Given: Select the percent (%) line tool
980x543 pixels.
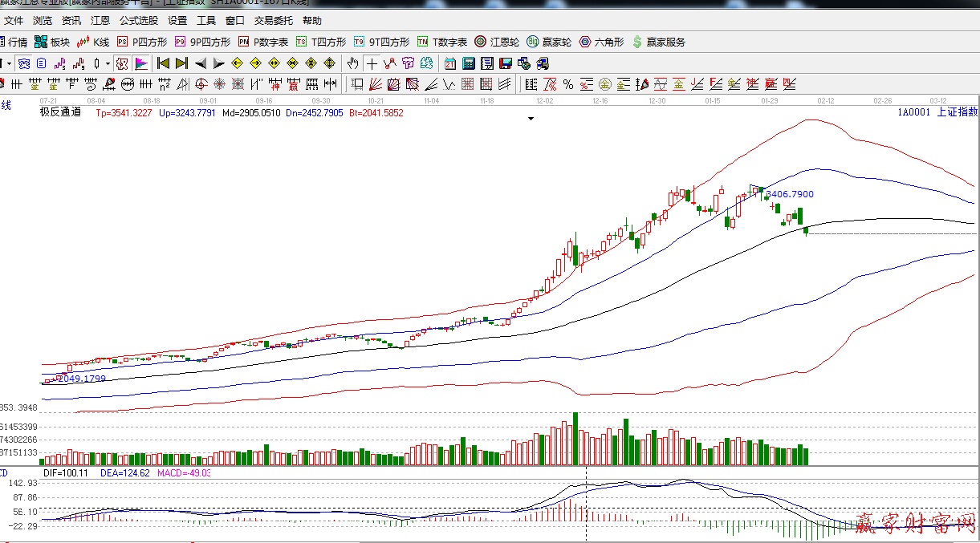Looking at the screenshot, I should pos(567,84).
